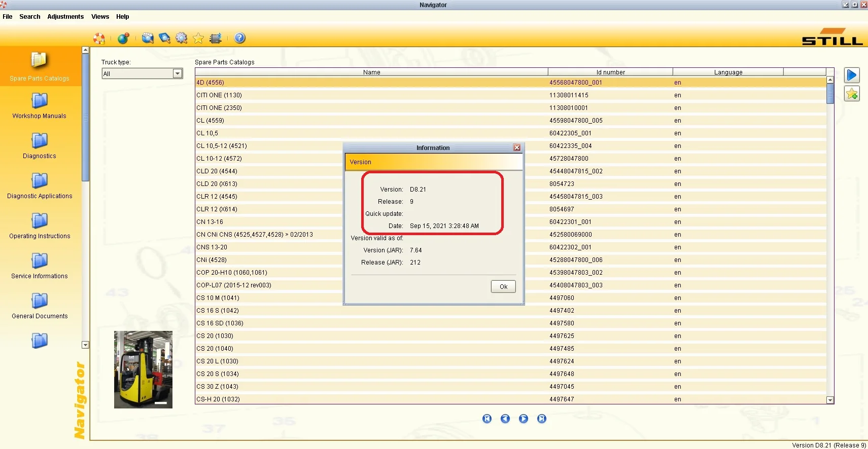Select the CS 10 M (1041) catalog row

click(510, 298)
